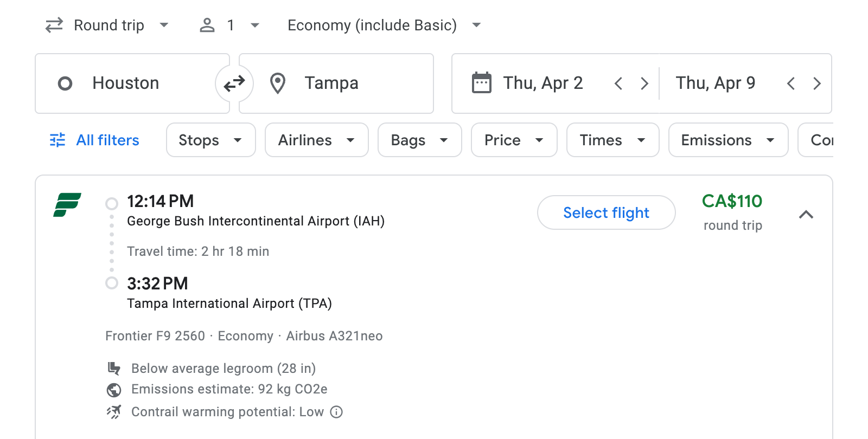Open the Round trip dropdown
Screen dimensions: 868x439
[x=107, y=25]
